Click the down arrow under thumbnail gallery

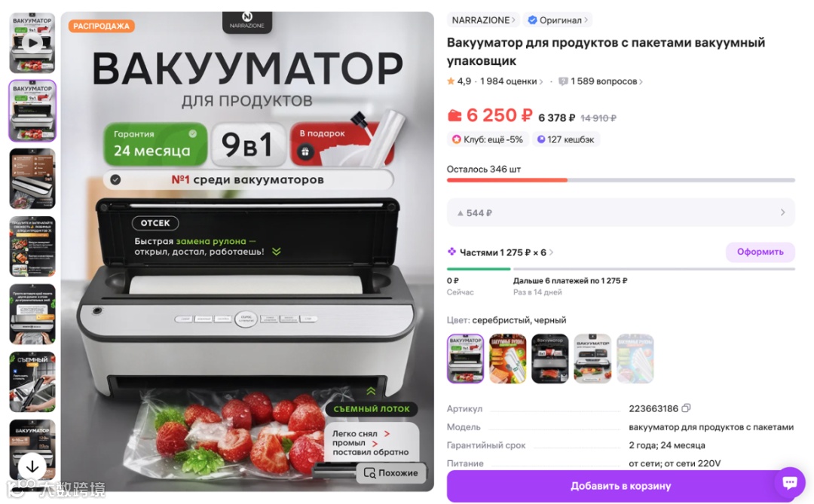(32, 466)
